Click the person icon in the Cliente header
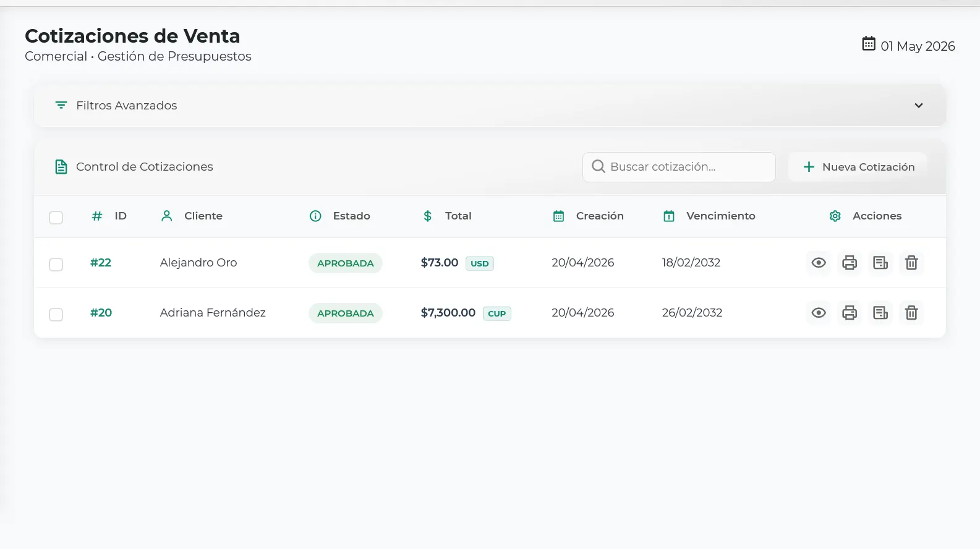The image size is (980, 549). (167, 216)
